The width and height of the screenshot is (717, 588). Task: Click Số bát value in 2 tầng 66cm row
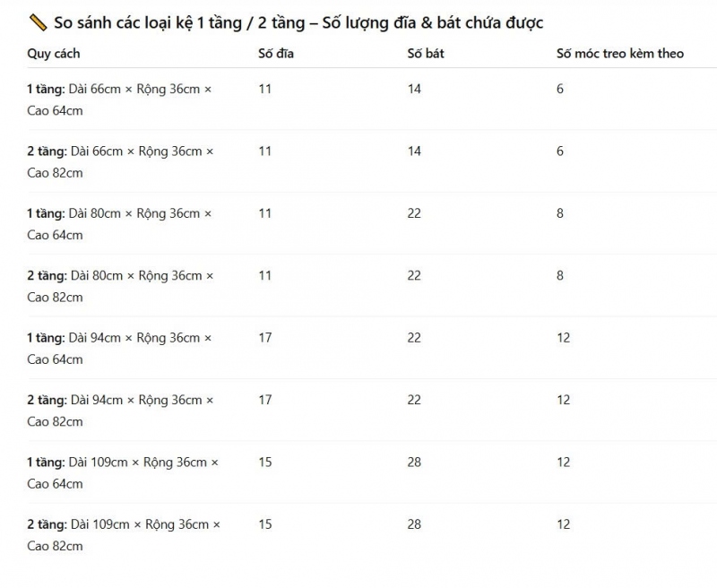[414, 151]
